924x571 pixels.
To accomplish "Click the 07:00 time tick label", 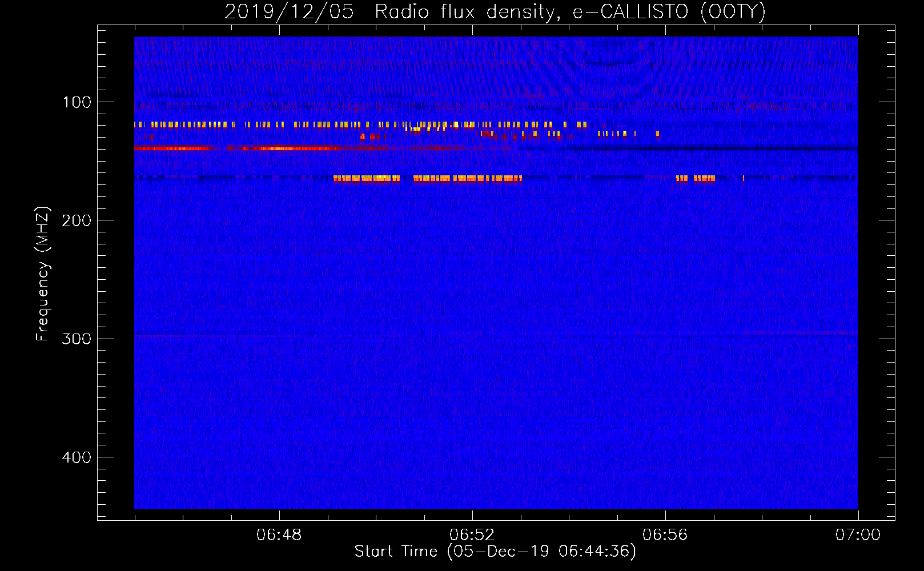I will click(x=858, y=535).
